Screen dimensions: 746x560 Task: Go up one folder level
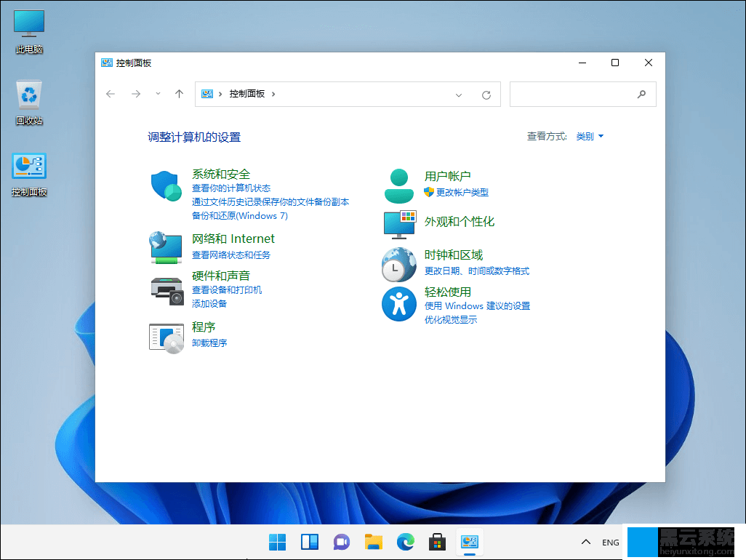[180, 94]
